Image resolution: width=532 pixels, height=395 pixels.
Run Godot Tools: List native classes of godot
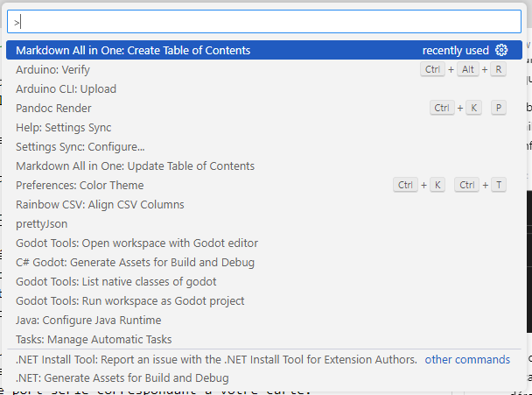tap(115, 282)
